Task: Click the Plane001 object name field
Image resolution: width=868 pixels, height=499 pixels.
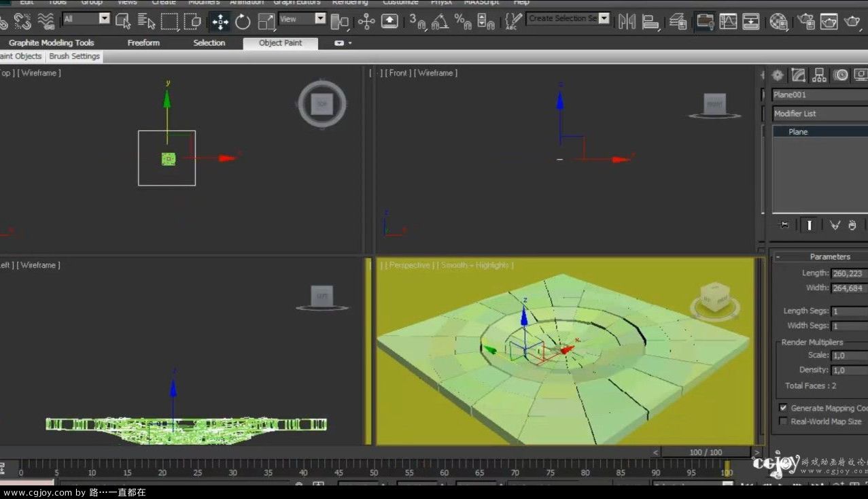Action: 820,94
